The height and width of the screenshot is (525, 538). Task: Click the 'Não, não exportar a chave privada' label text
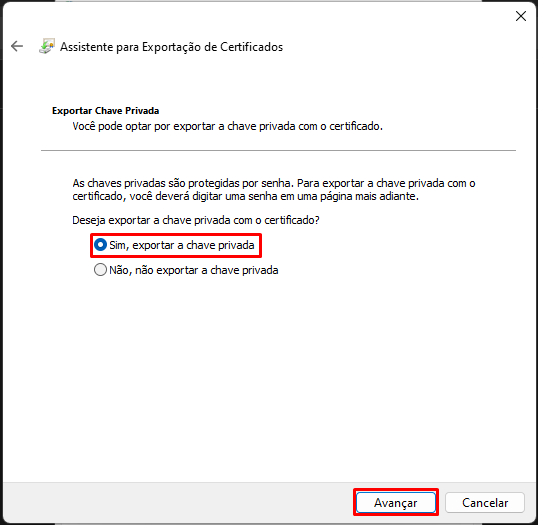pos(194,270)
